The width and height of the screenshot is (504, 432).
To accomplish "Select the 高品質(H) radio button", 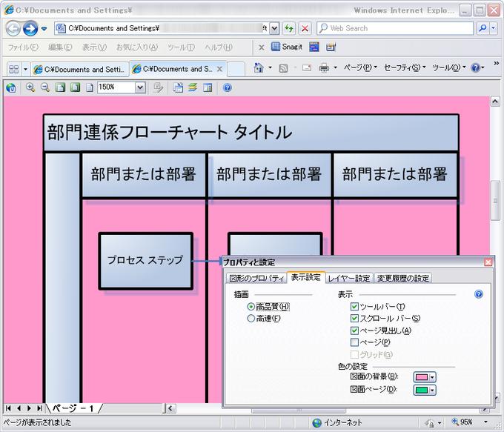I will click(x=251, y=307).
